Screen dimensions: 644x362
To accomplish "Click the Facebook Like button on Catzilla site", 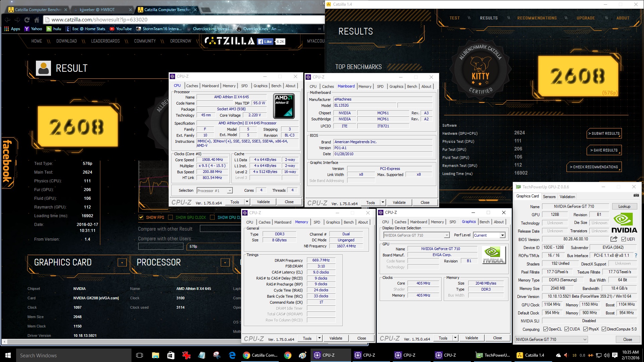I will [x=265, y=42].
